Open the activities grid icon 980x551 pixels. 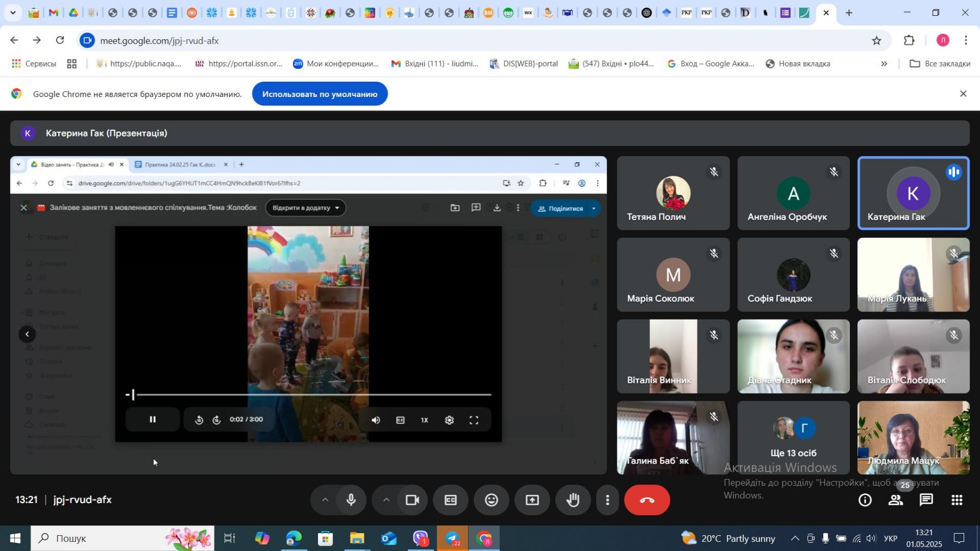pyautogui.click(x=957, y=500)
